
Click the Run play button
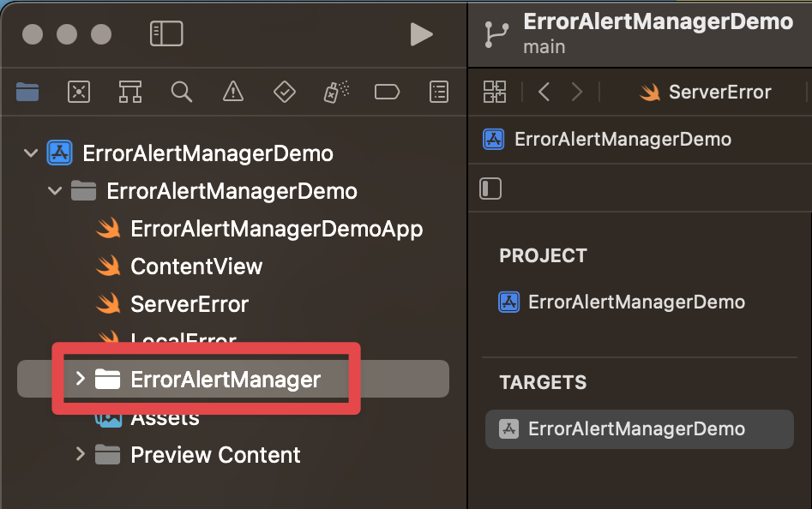pos(421,33)
